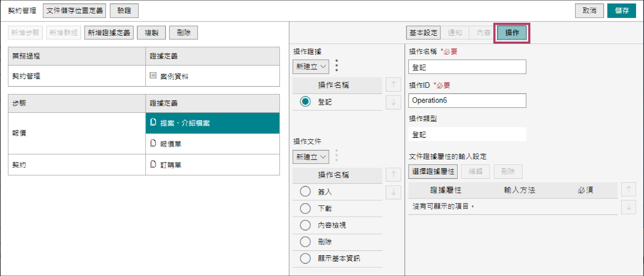Click down arrow next to 沒有可顯示的項目 row
The height and width of the screenshot is (276, 644).
coord(628,207)
